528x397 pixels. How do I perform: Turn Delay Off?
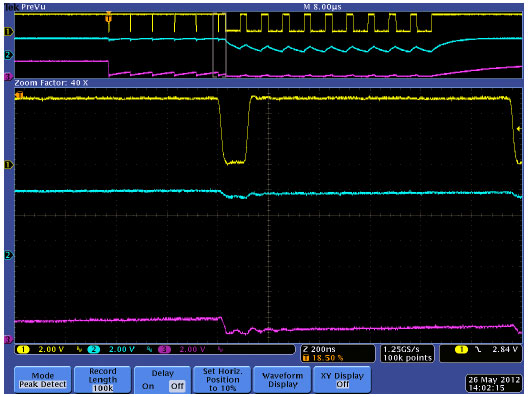click(177, 386)
